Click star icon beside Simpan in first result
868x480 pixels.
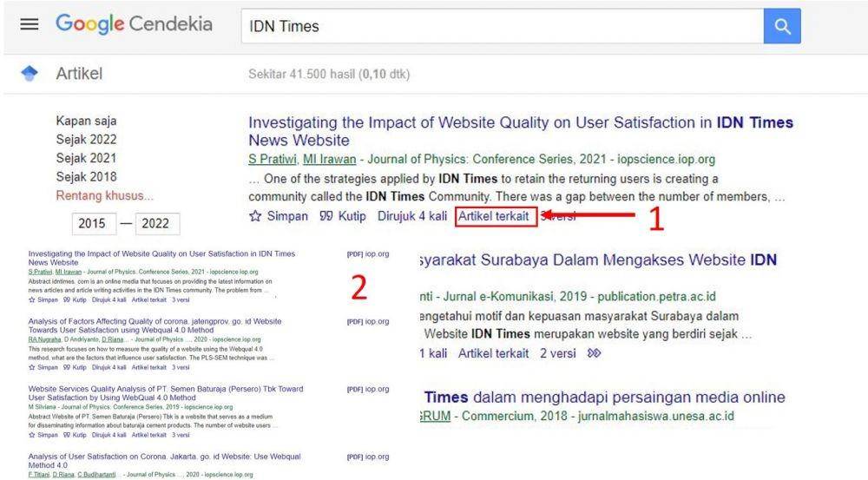(255, 216)
